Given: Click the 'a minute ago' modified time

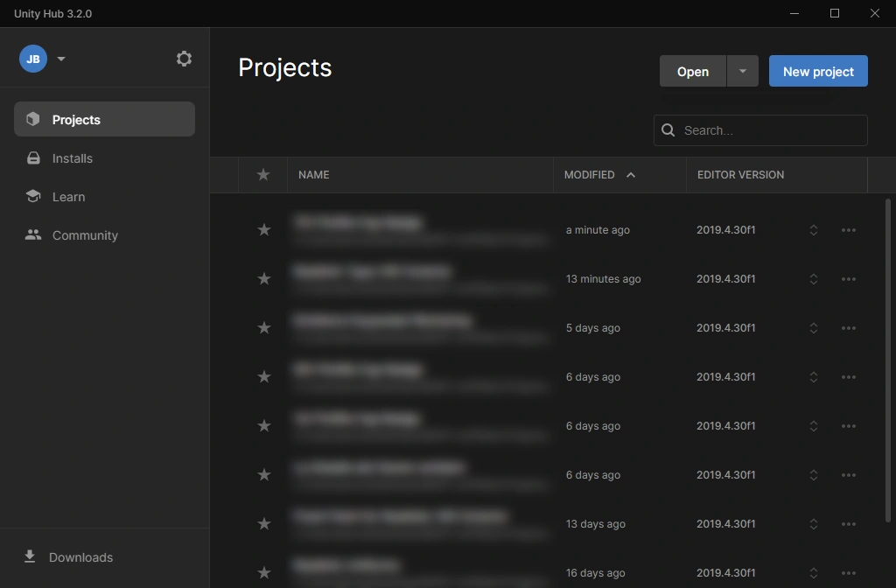Looking at the screenshot, I should [x=598, y=230].
